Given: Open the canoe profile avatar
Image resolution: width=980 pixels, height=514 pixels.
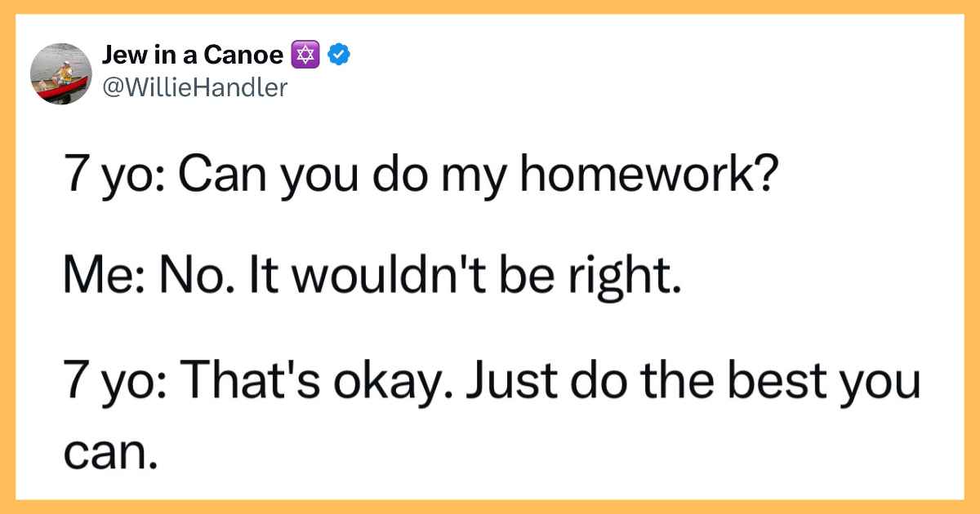Looking at the screenshot, I should click(60, 73).
